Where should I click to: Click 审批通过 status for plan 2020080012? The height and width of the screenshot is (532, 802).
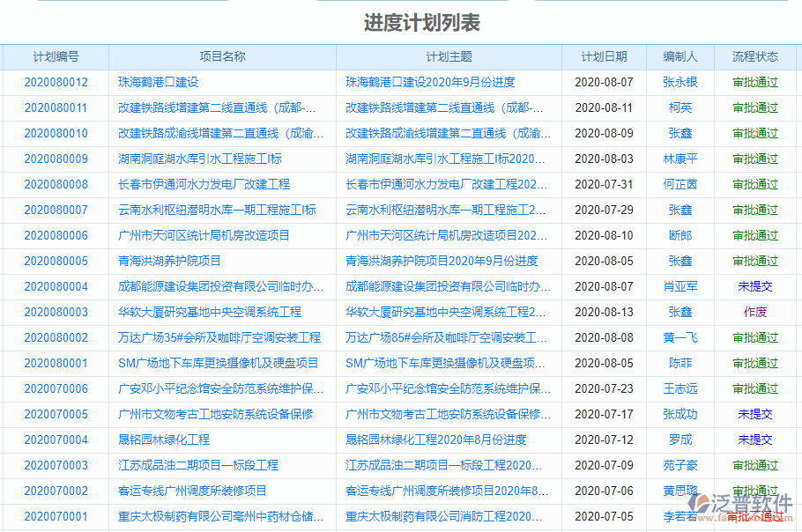pos(754,82)
